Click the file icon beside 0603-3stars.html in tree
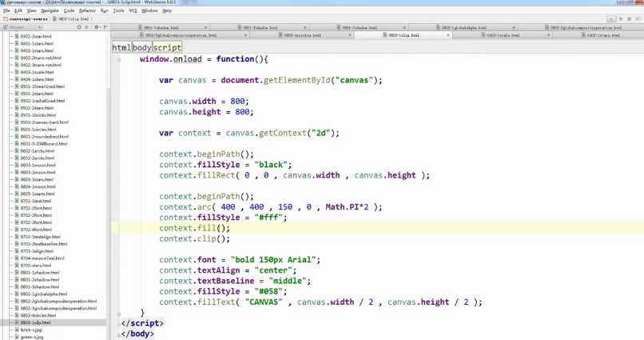The image size is (644, 340). tap(17, 180)
